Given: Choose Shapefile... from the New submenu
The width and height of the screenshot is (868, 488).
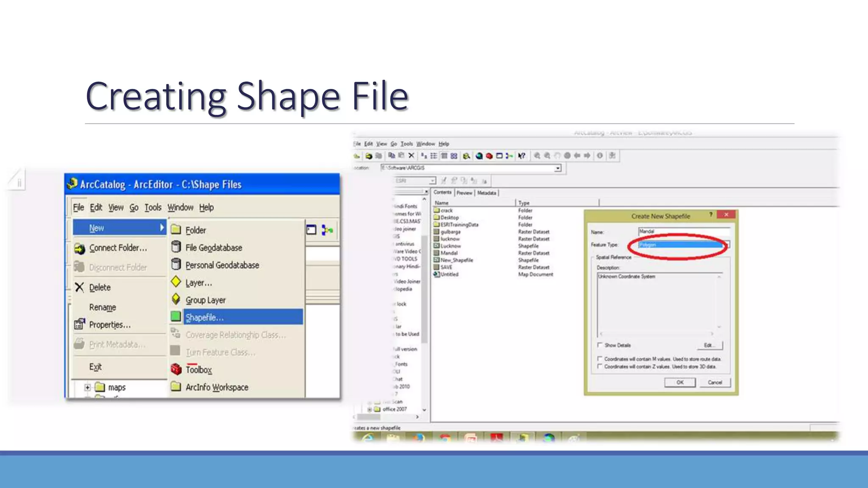Looking at the screenshot, I should point(237,317).
